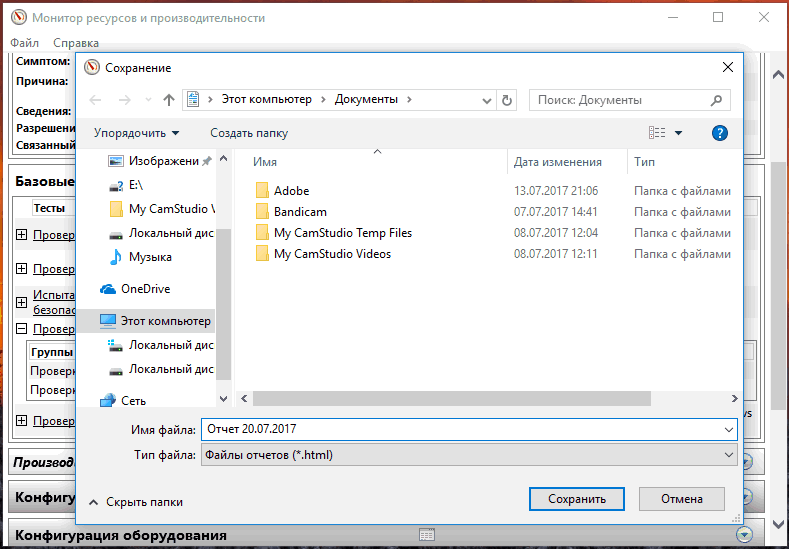The width and height of the screenshot is (789, 549).
Task: Open the view options dropdown arrow
Action: click(x=678, y=133)
